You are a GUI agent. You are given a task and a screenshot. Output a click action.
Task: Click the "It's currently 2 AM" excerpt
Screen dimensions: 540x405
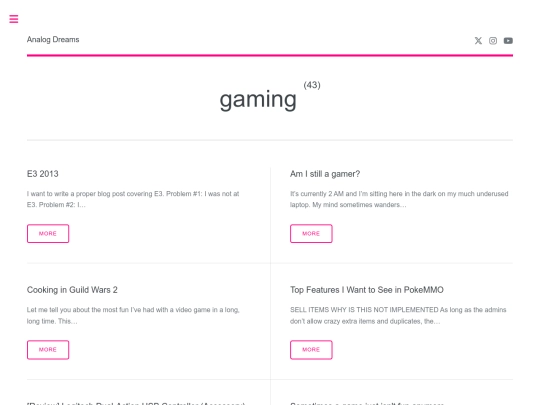point(399,199)
